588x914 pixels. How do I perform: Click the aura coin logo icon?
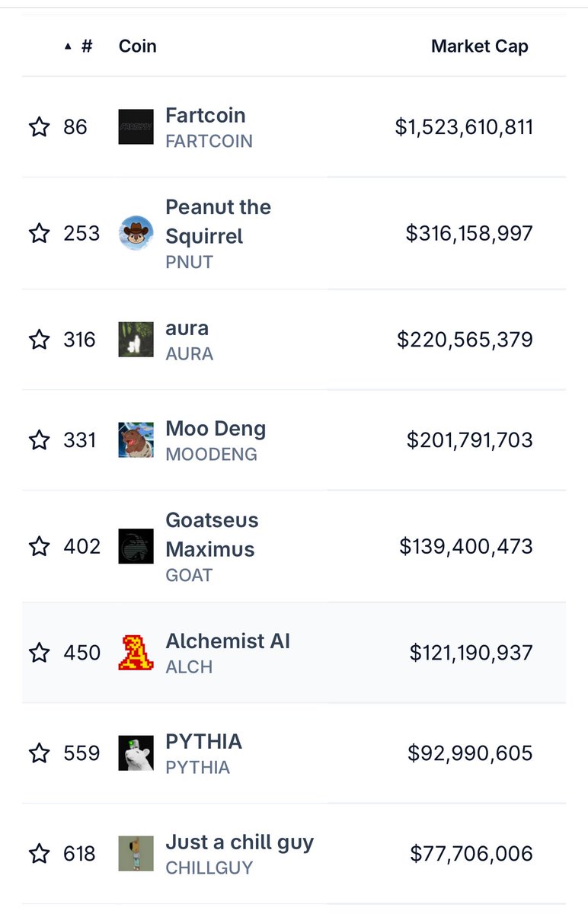point(136,339)
